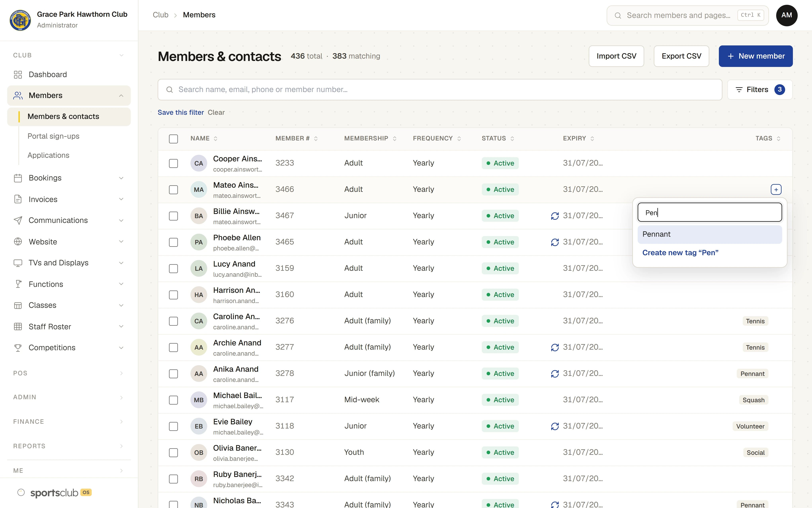
Task: Open Portal sign-ups page
Action: 53,136
